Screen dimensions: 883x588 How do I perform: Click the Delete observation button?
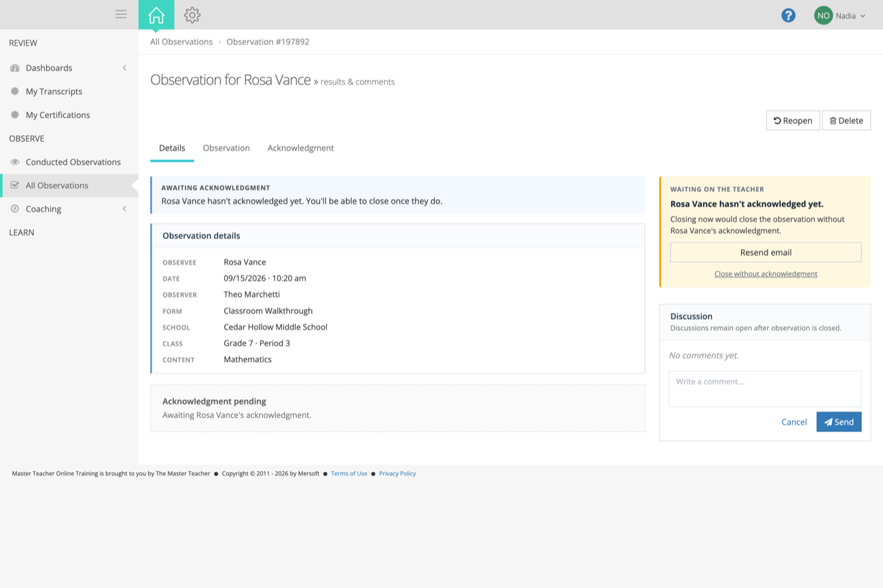pos(846,120)
